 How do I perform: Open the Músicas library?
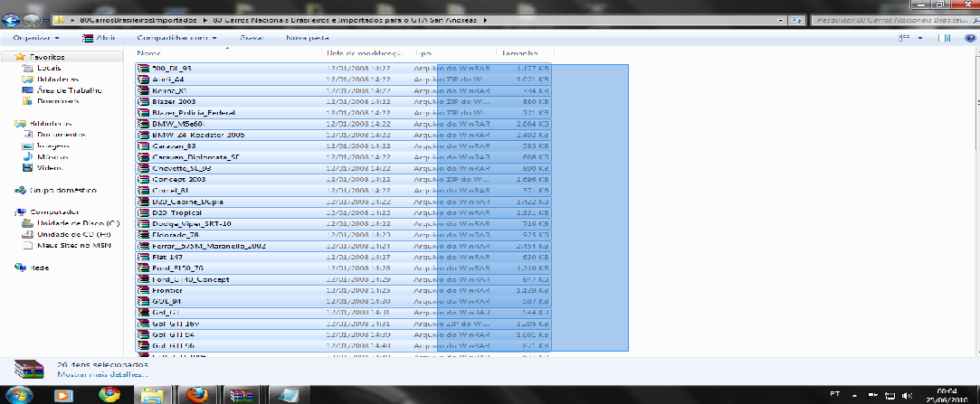pyautogui.click(x=52, y=157)
